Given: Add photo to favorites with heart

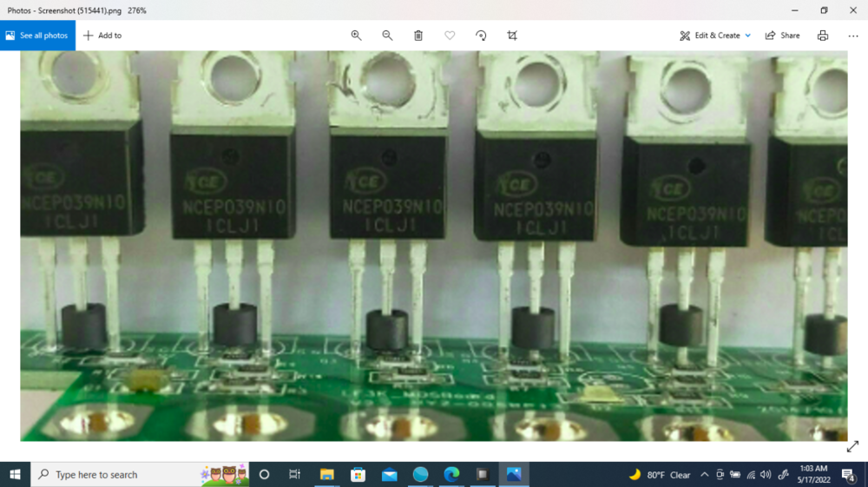Looking at the screenshot, I should [450, 36].
